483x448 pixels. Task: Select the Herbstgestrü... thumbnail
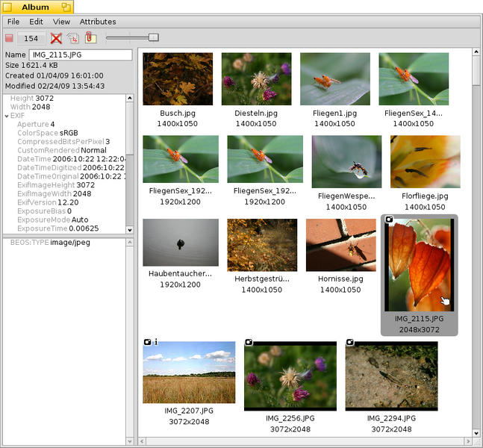click(262, 245)
